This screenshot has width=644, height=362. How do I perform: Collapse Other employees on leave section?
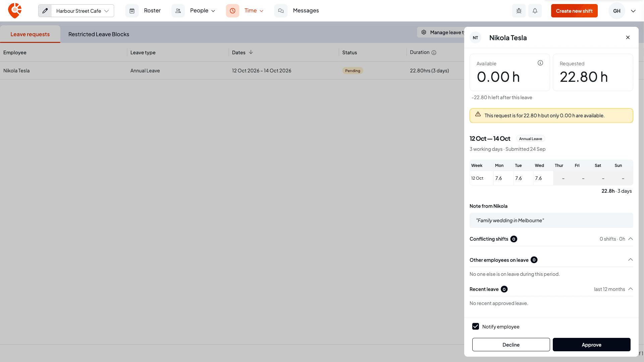[631, 259]
